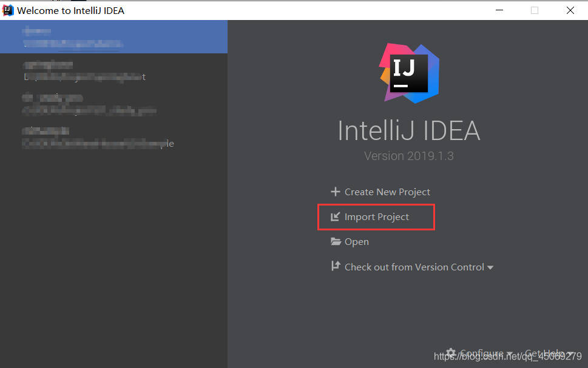Click the plus icon beside Create New Project
The height and width of the screenshot is (368, 588).
click(x=334, y=192)
